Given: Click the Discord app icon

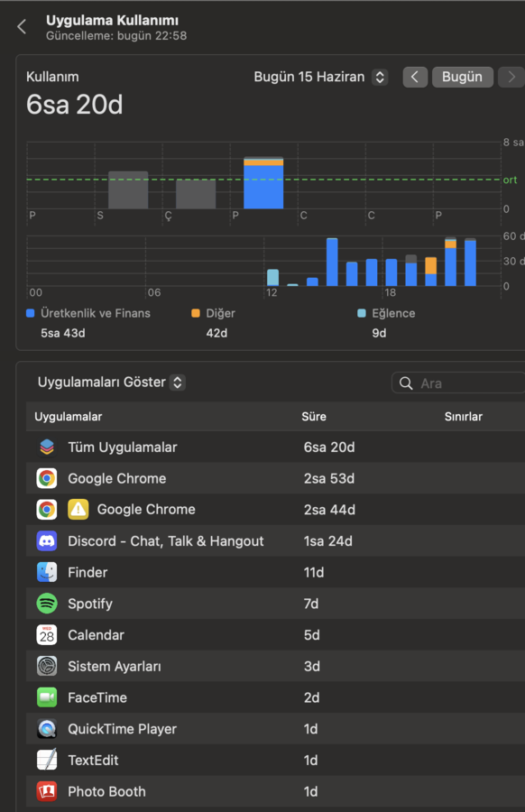Looking at the screenshot, I should click(47, 541).
